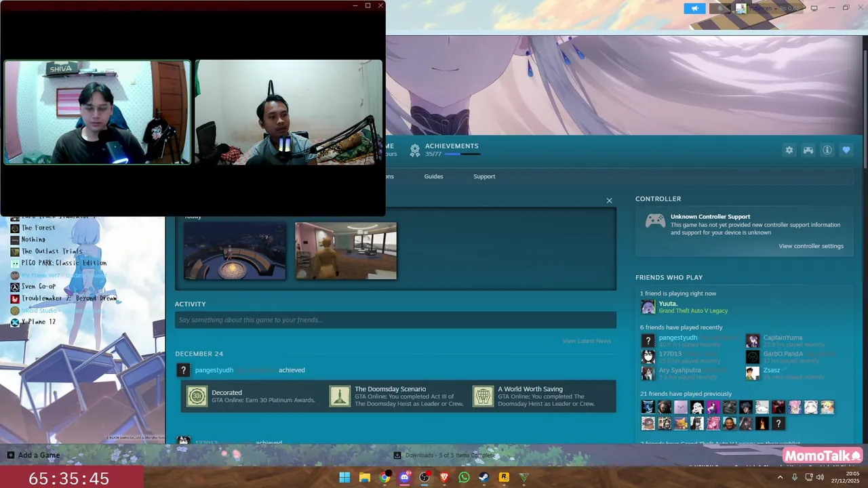Click The Doomsday Scenario achievement icon
Image resolution: width=868 pixels, height=488 pixels.
(x=340, y=396)
